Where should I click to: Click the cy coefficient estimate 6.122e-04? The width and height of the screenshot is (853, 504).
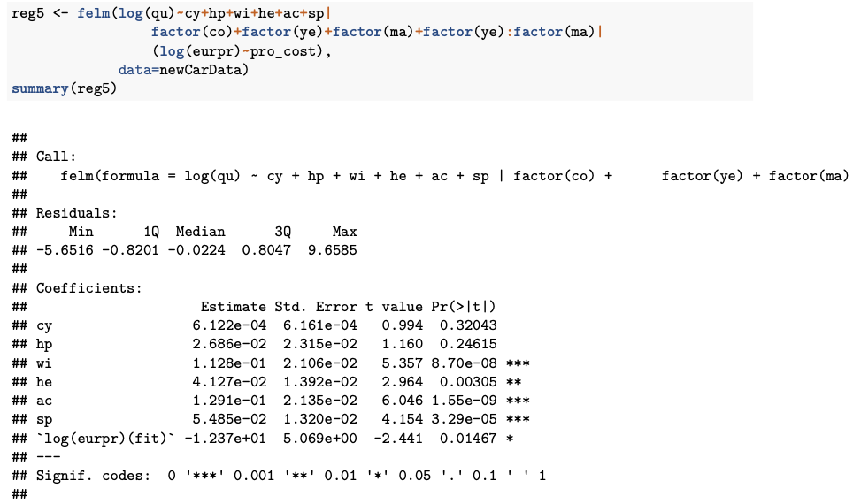[x=229, y=325]
